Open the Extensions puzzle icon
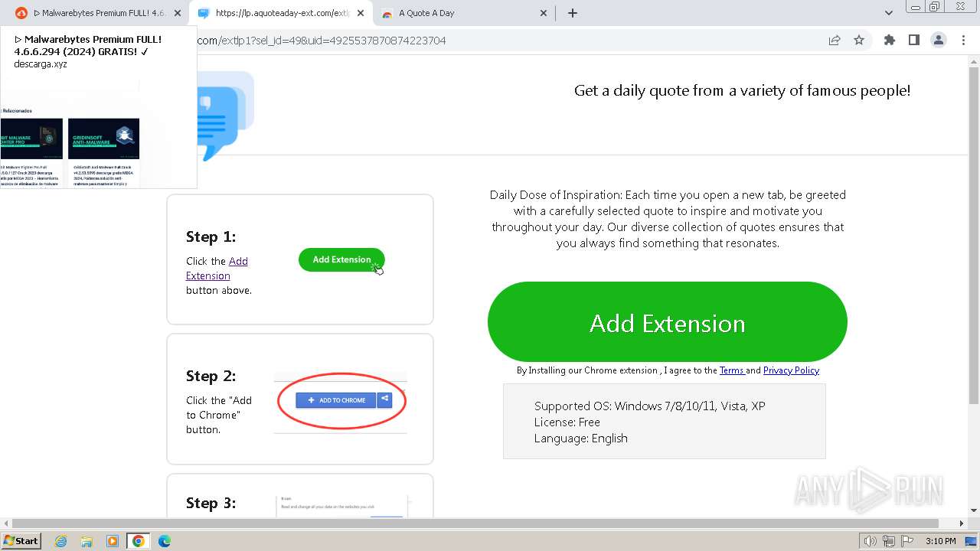Image resolution: width=980 pixels, height=551 pixels. (889, 41)
